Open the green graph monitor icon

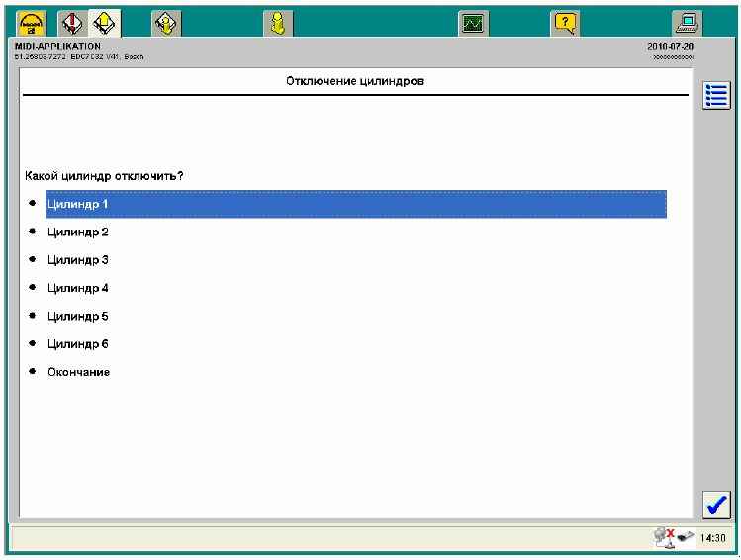coord(474,21)
